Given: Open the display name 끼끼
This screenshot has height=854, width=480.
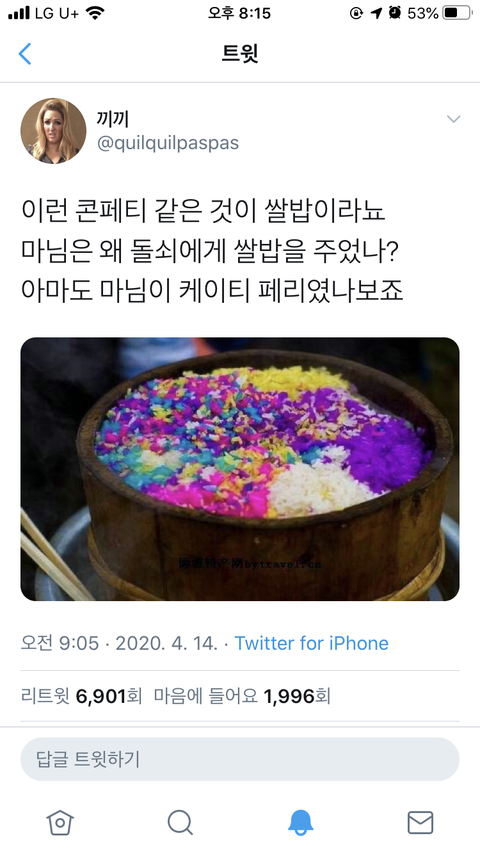Looking at the screenshot, I should [112, 119].
